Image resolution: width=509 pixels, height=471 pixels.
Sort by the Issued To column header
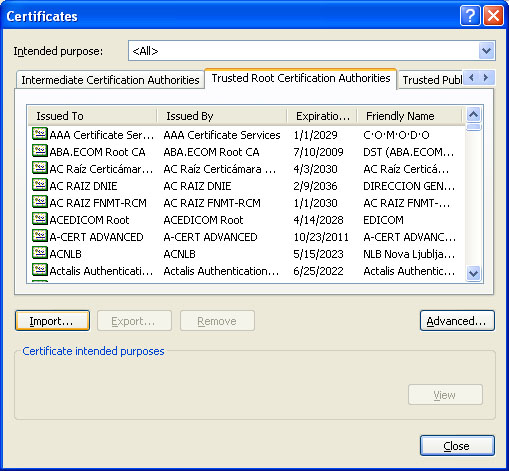coord(92,116)
